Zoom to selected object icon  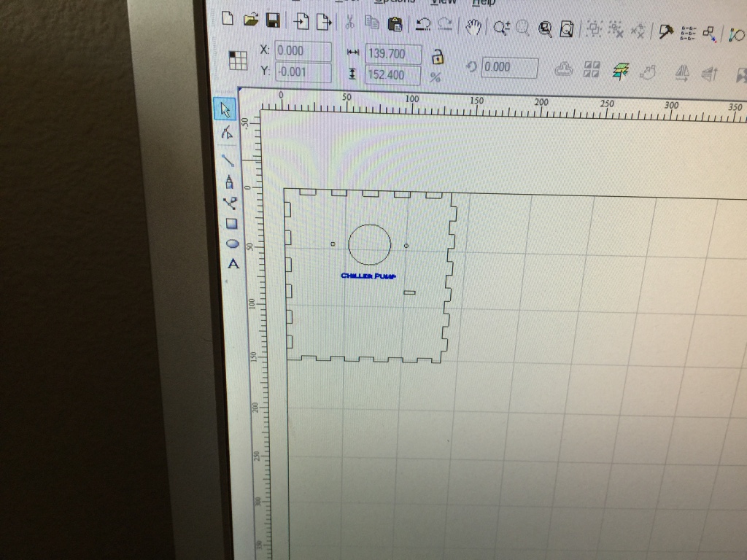click(x=545, y=29)
